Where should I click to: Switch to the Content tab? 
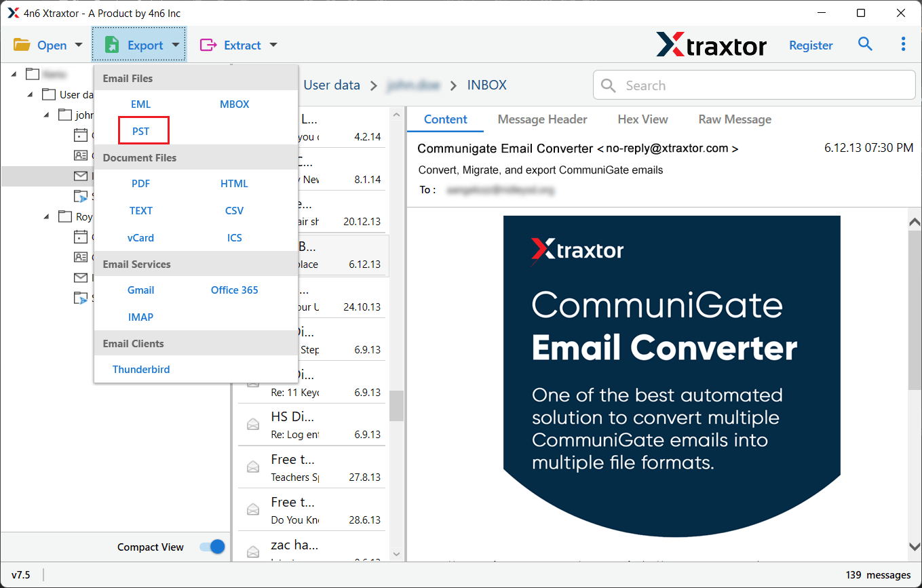click(x=446, y=119)
